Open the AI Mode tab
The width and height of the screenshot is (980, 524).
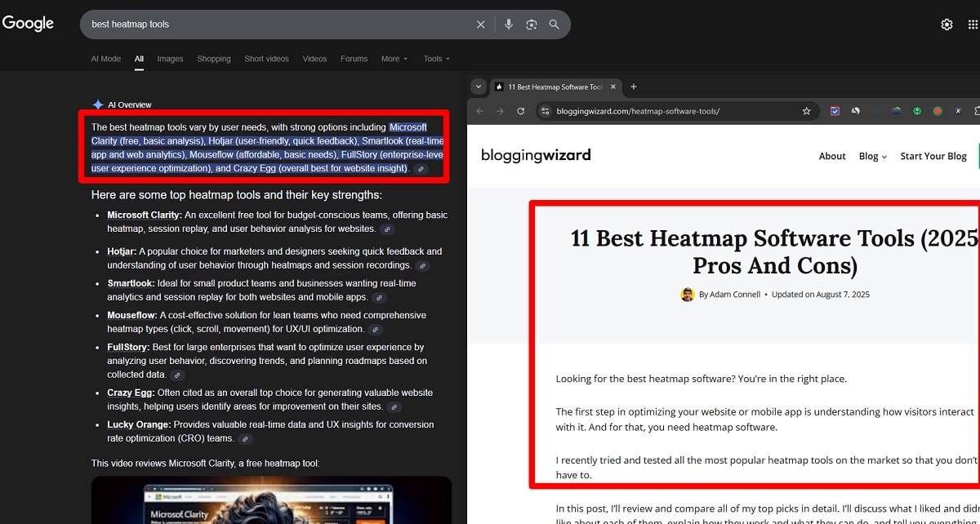coord(105,59)
